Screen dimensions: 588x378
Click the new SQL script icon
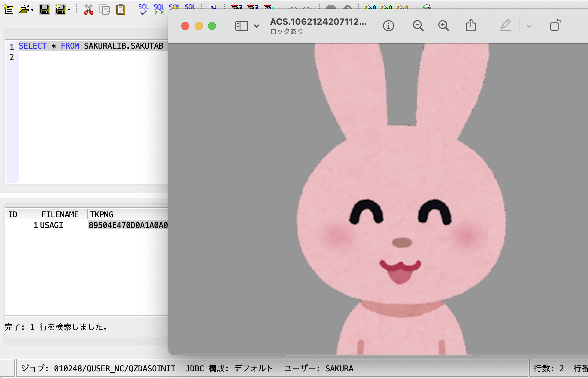click(8, 9)
